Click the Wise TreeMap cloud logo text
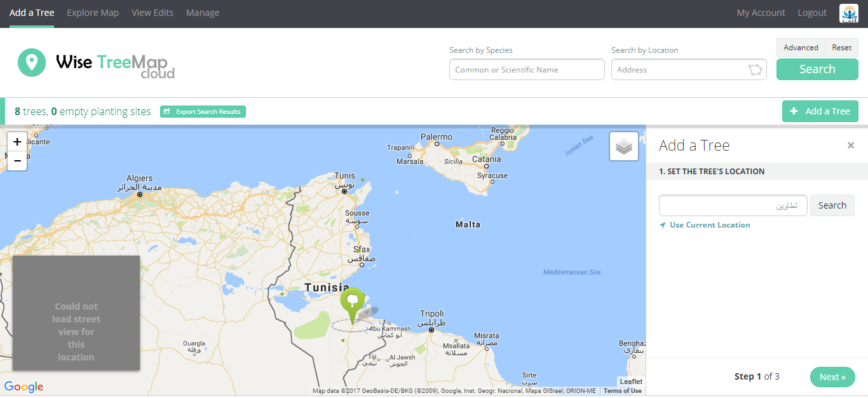The height and width of the screenshot is (398, 868). pyautogui.click(x=115, y=65)
